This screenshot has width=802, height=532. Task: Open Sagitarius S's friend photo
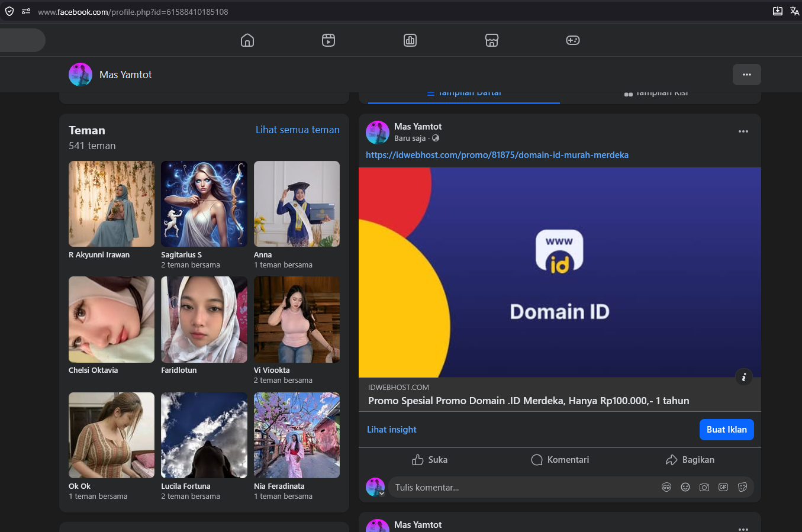(204, 204)
